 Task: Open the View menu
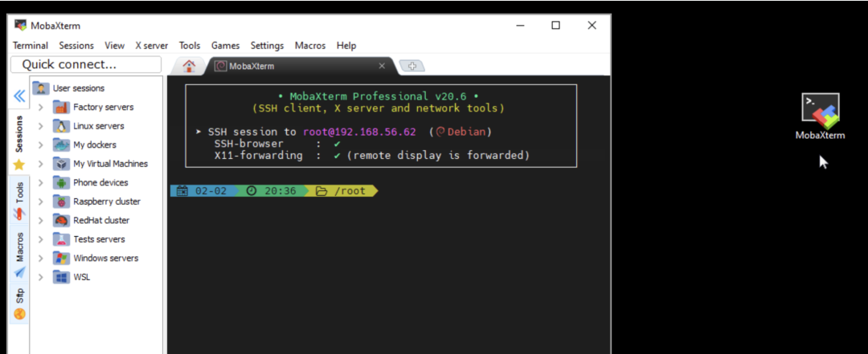(x=115, y=46)
